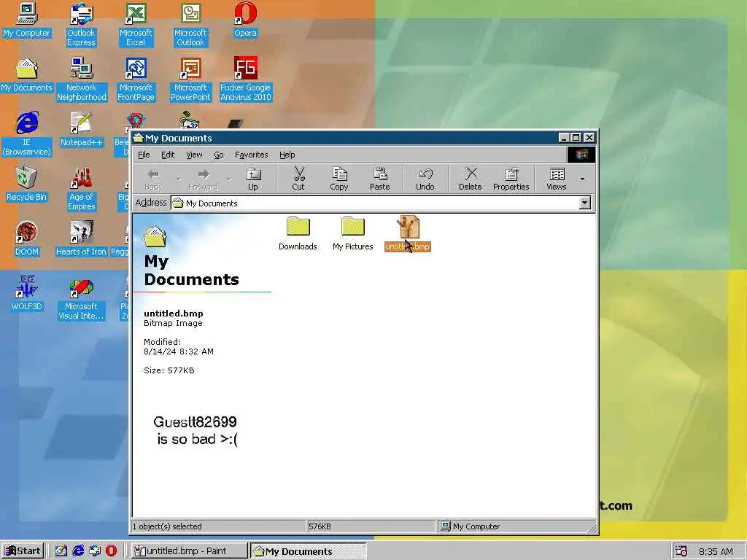Select the DOOM desktop shortcut

(27, 239)
